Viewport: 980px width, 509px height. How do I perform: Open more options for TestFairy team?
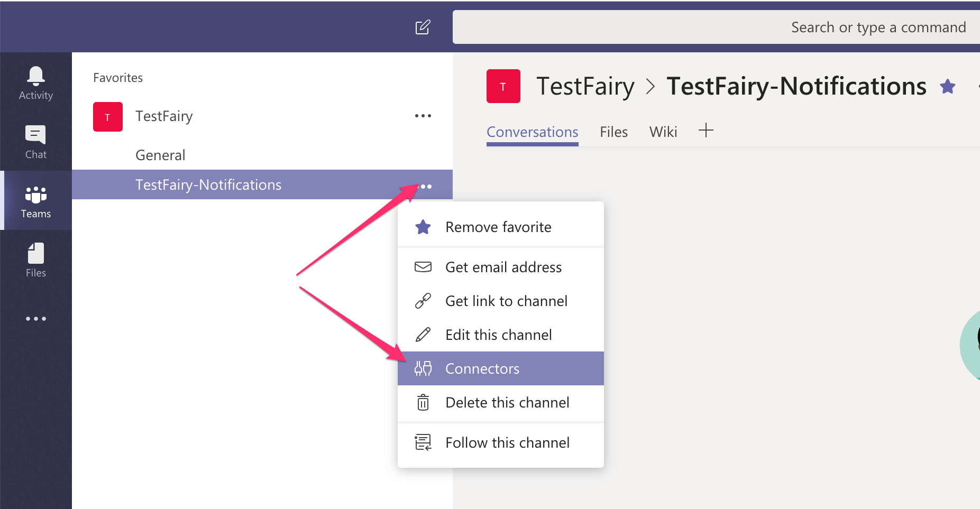pos(423,116)
